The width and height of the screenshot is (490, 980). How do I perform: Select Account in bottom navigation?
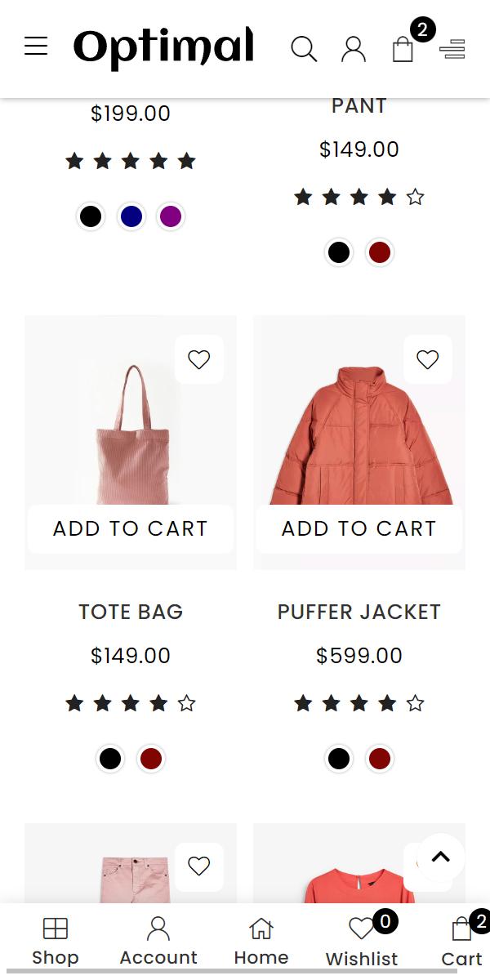click(x=158, y=942)
